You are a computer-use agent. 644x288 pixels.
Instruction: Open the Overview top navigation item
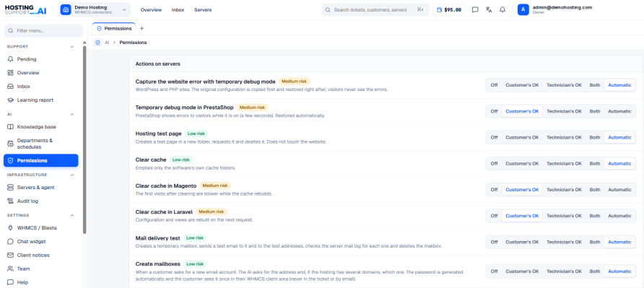[151, 10]
